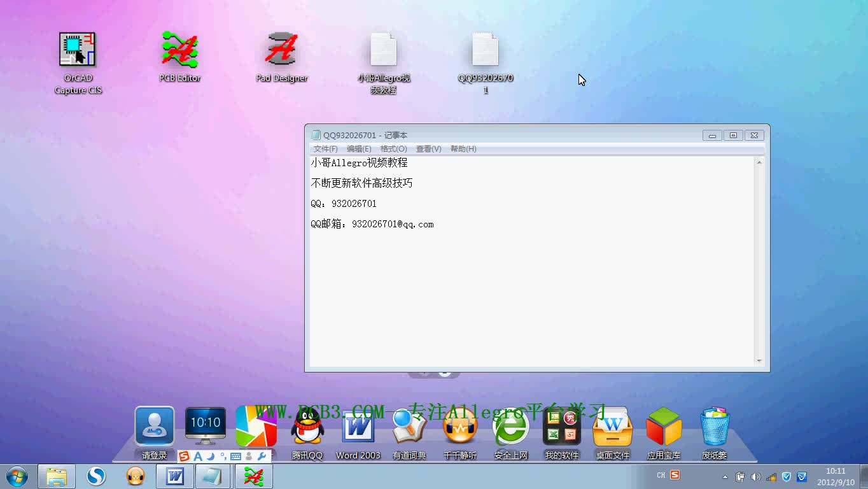Open 应用宝库 app store in dock
The width and height of the screenshot is (868, 489).
(x=664, y=433)
